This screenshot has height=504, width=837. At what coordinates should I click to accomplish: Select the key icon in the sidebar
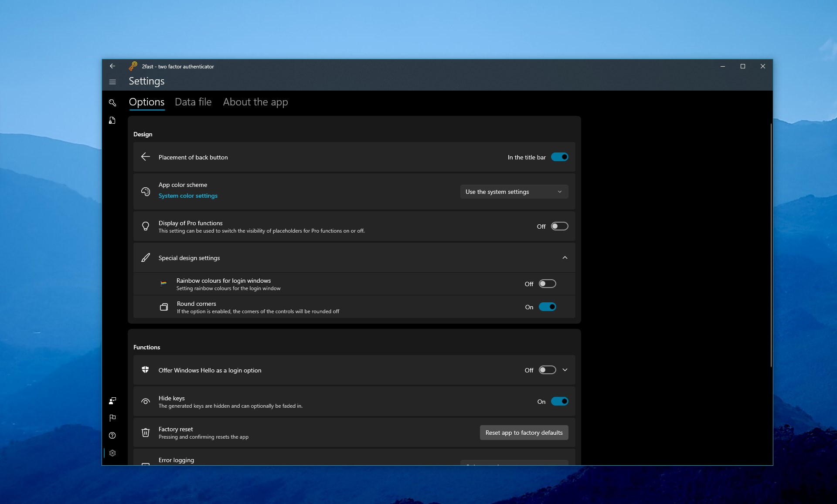pos(112,103)
